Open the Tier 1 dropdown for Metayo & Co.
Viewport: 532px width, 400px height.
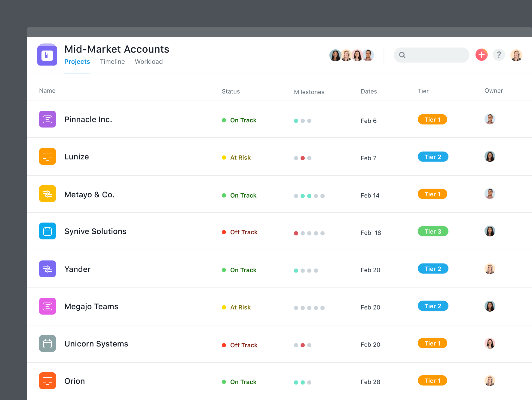pos(432,194)
